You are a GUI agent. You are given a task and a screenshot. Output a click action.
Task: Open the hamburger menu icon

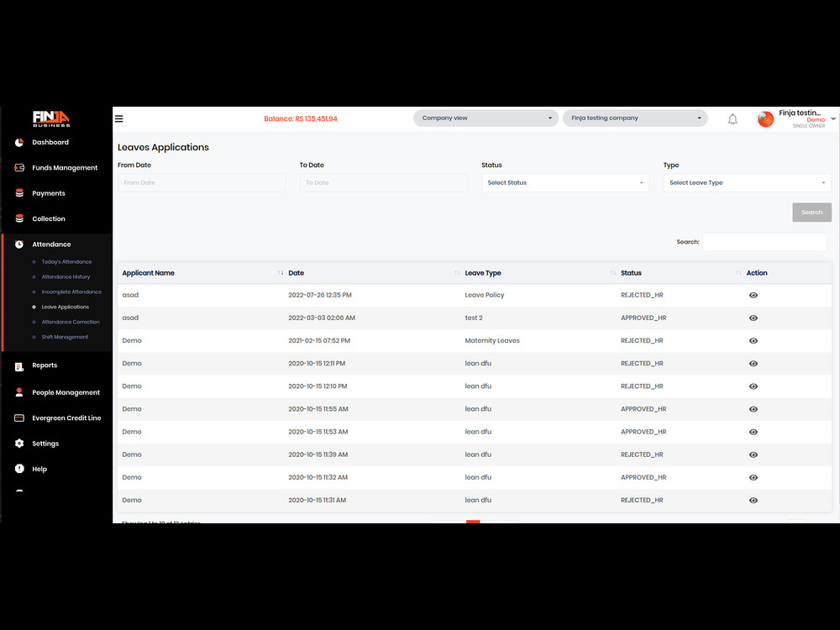119,118
